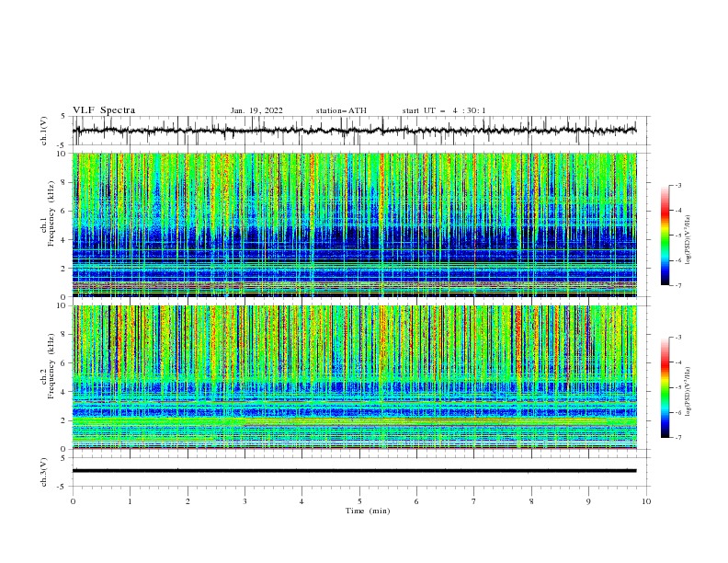
Task: Click time axis tick label "1"
Action: (x=130, y=501)
